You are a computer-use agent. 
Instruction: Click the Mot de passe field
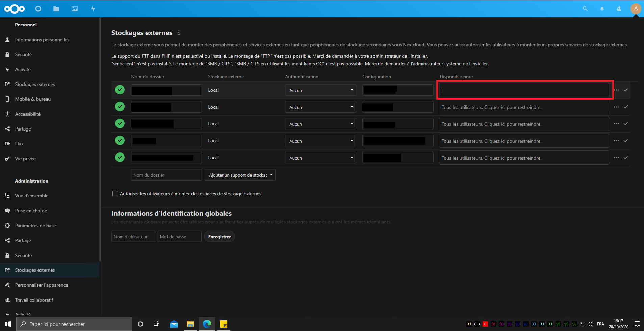[180, 237]
